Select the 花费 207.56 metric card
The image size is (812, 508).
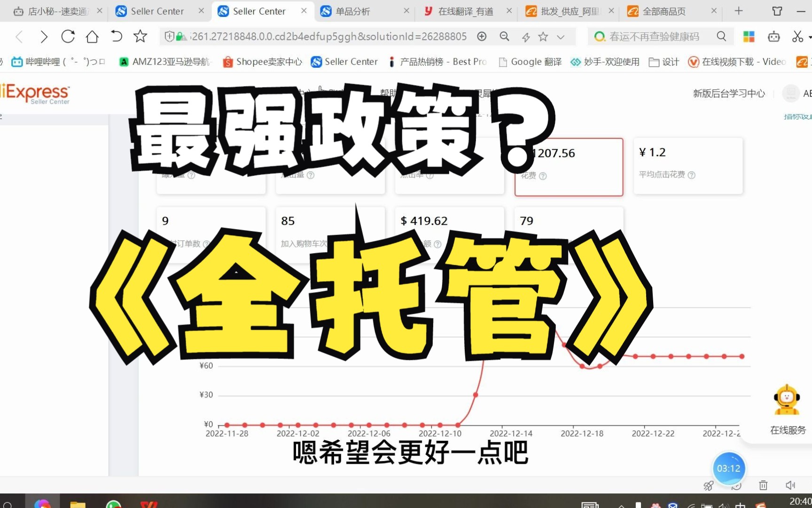(x=569, y=167)
